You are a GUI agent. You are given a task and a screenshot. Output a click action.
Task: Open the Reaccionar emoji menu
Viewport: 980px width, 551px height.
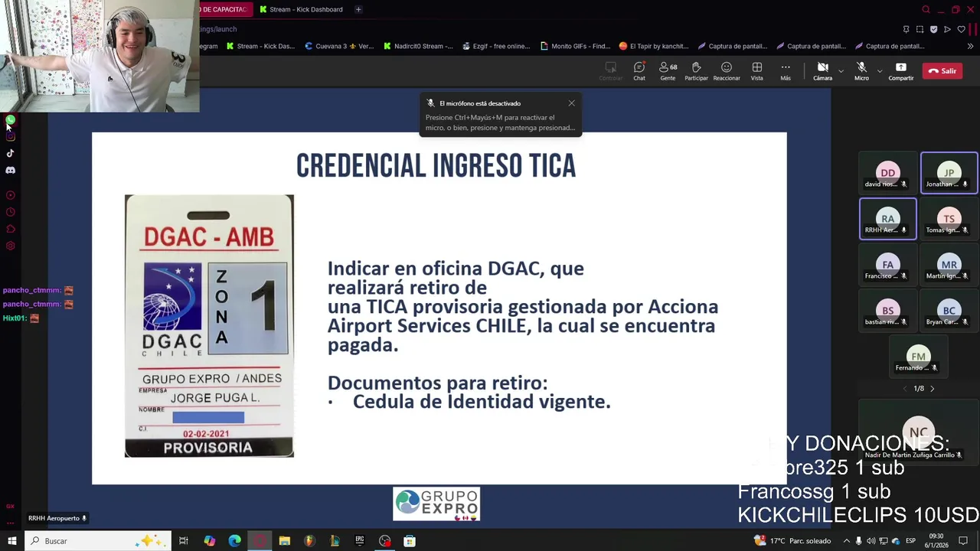tap(727, 71)
